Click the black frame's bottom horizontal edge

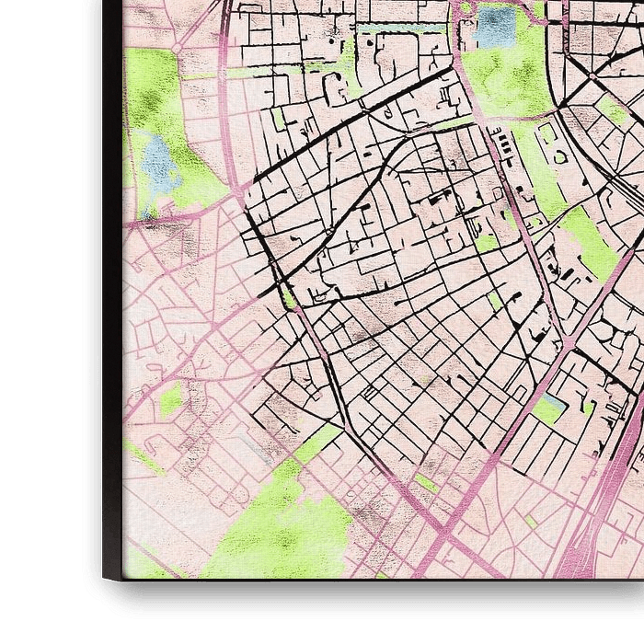click(x=368, y=587)
